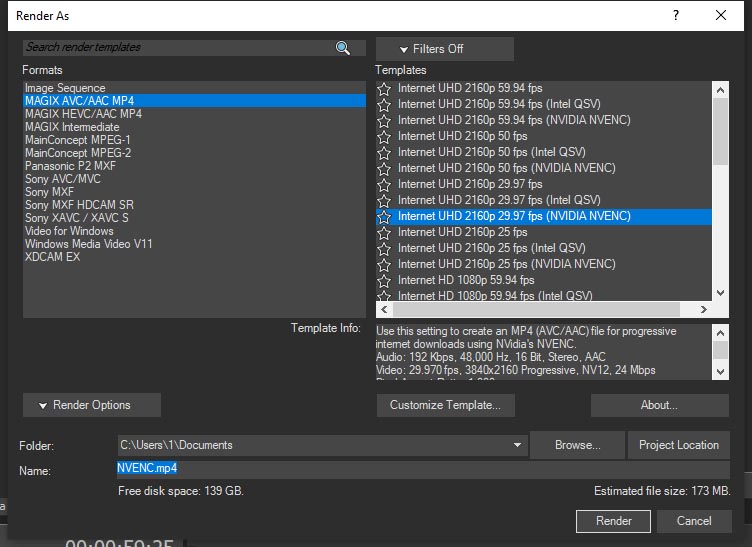Select MAGIX Intermediate format
This screenshot has width=752, height=547.
coord(194,127)
